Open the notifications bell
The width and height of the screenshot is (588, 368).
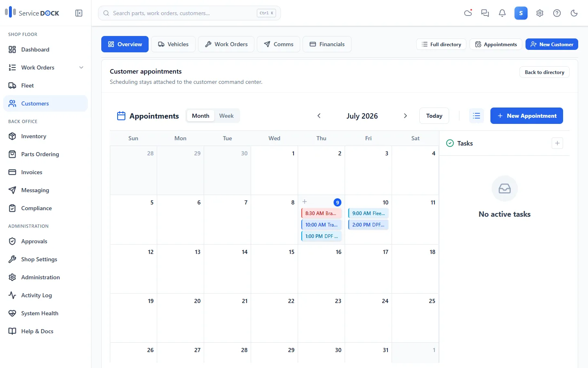[502, 13]
